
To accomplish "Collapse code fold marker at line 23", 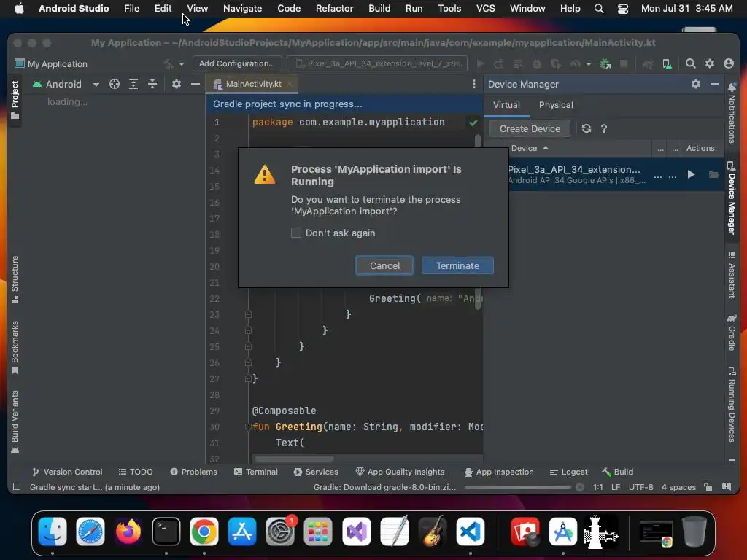I will tap(248, 314).
